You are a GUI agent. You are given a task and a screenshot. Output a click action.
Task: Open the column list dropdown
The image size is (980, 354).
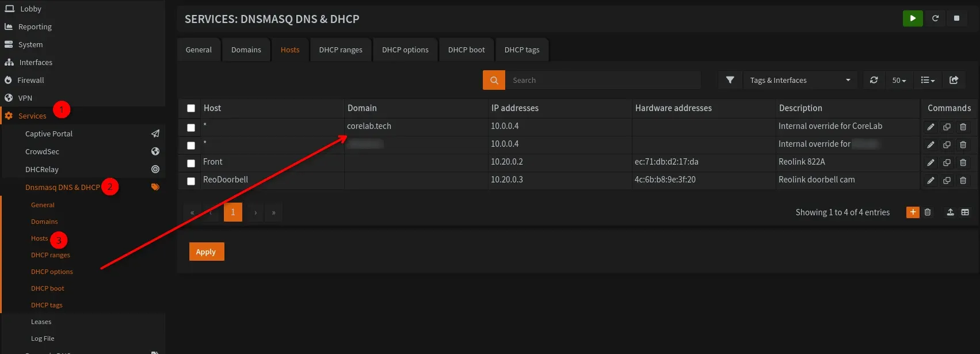point(928,80)
